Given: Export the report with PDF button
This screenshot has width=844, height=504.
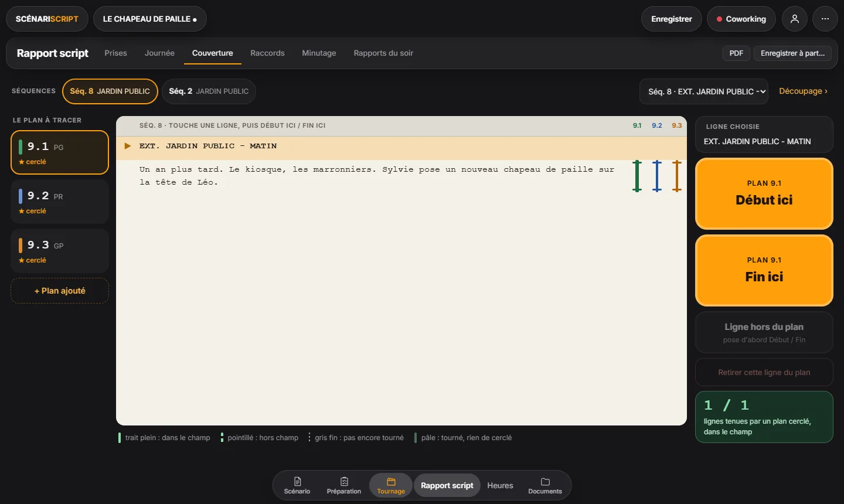Looking at the screenshot, I should click(x=736, y=53).
